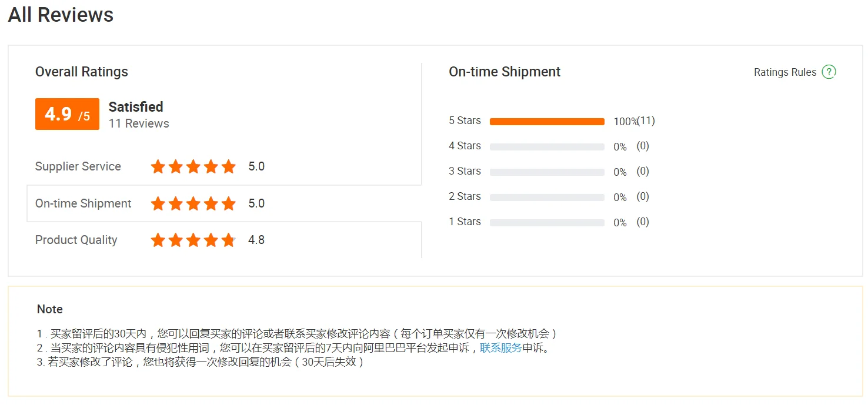Click the fourth star under Supplier Service
The height and width of the screenshot is (405, 868).
pos(211,166)
